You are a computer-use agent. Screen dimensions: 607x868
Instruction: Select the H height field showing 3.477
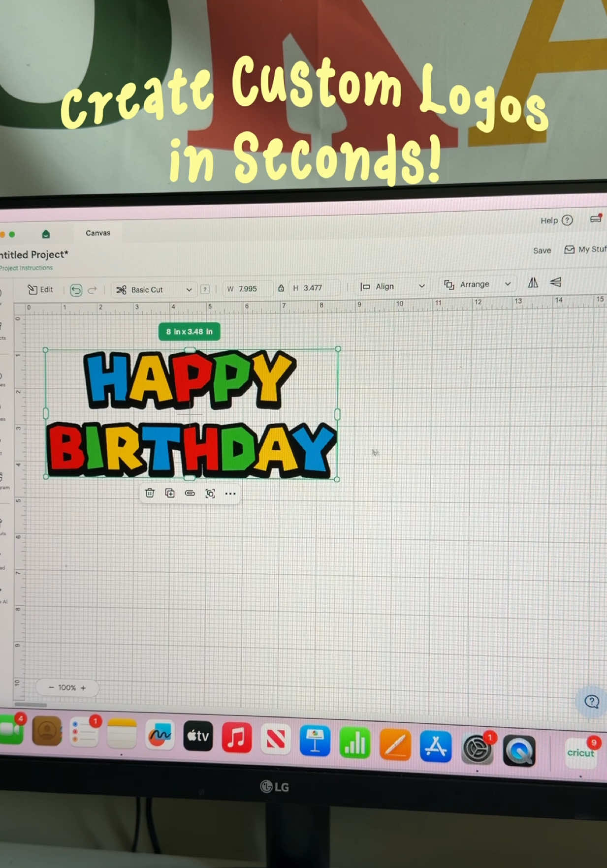click(x=314, y=288)
